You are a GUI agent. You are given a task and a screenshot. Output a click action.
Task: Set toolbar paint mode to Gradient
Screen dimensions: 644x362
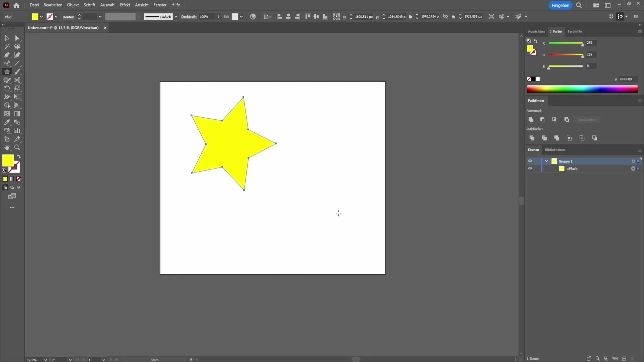pyautogui.click(x=12, y=179)
